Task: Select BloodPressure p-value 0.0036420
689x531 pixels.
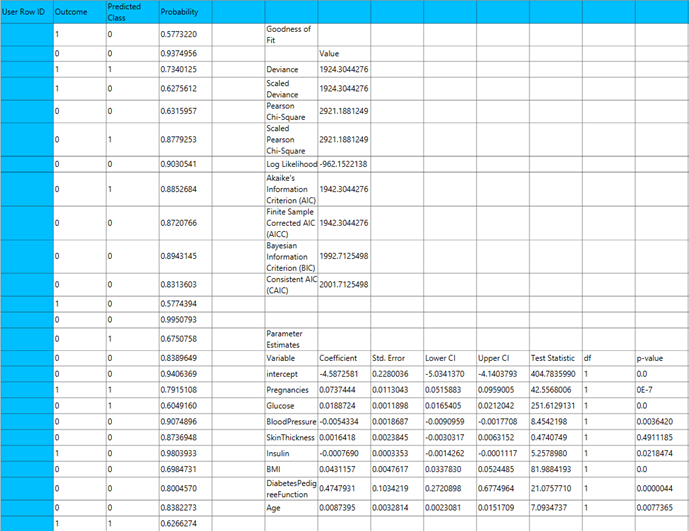Action: [662, 422]
